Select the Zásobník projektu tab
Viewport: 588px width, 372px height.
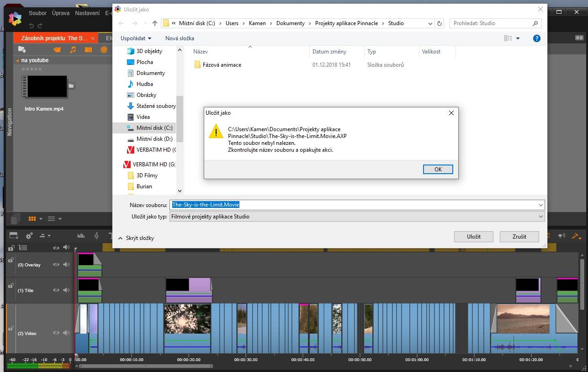[57, 38]
